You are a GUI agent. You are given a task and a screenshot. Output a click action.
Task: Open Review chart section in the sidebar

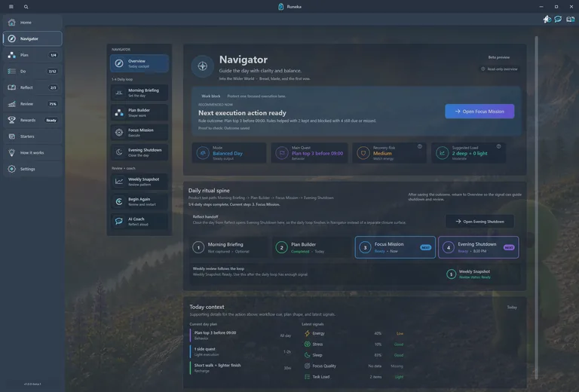tap(32, 104)
